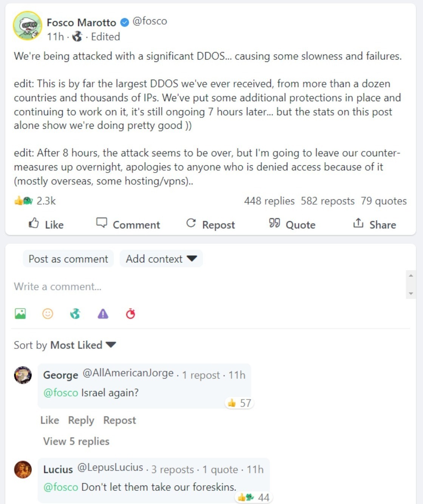Screen dimensions: 423x504
Task: Open the Sort by Most Liked dropdown
Action: [x=82, y=345]
